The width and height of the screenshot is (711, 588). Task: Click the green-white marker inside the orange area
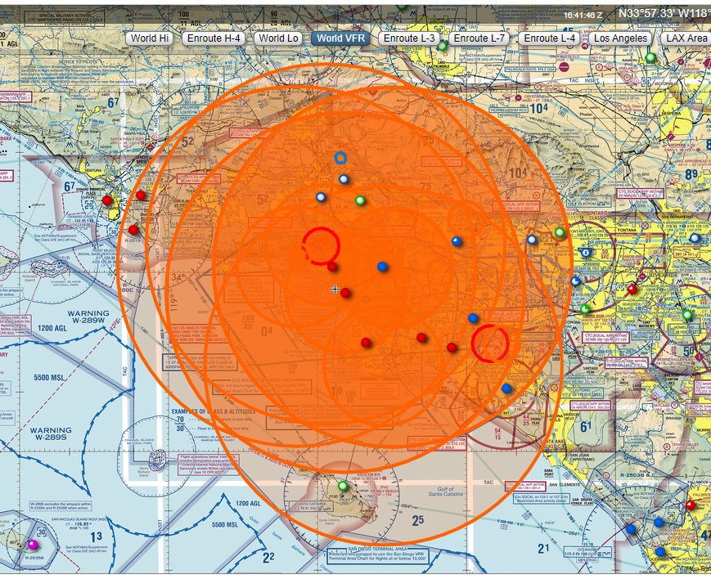[360, 200]
